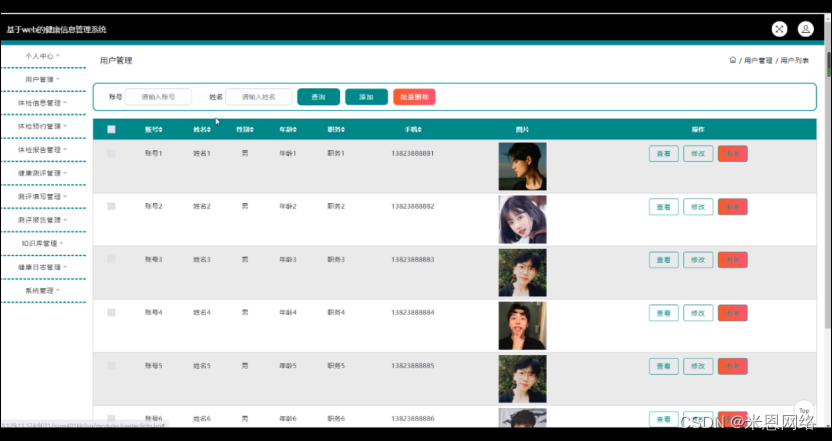Expand 体检信息管理 sidebar menu

coord(42,103)
